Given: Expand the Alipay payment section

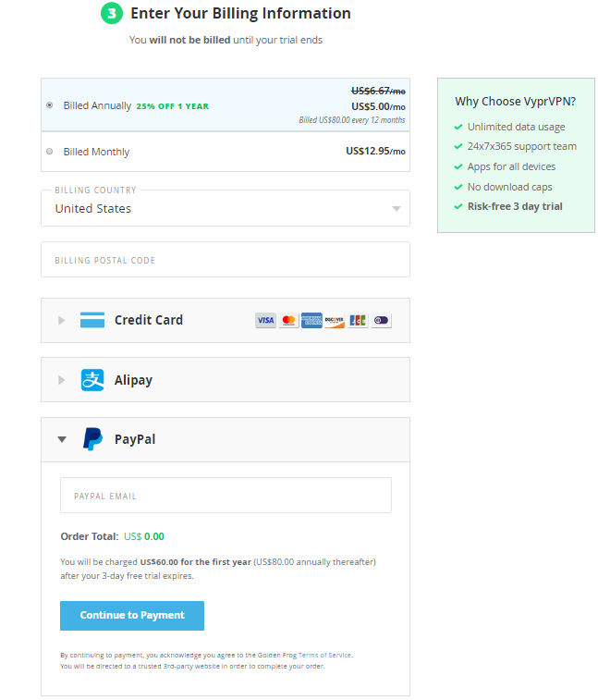Looking at the screenshot, I should click(x=62, y=380).
